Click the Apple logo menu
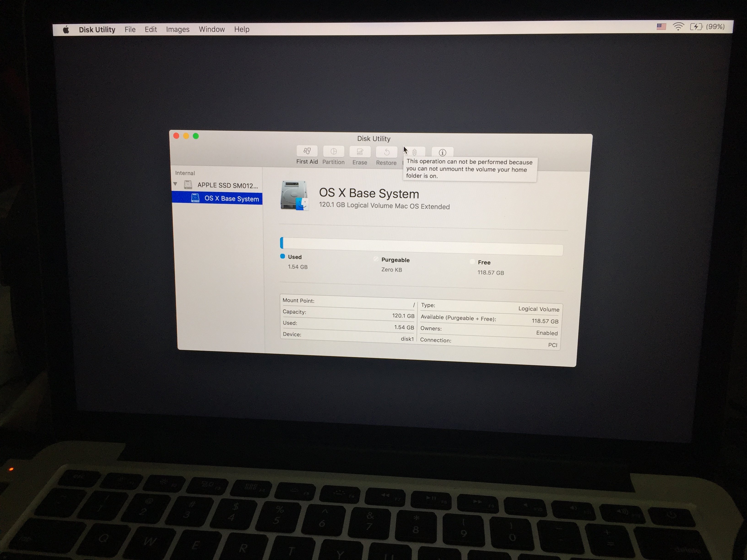This screenshot has height=560, width=747. coord(66,30)
